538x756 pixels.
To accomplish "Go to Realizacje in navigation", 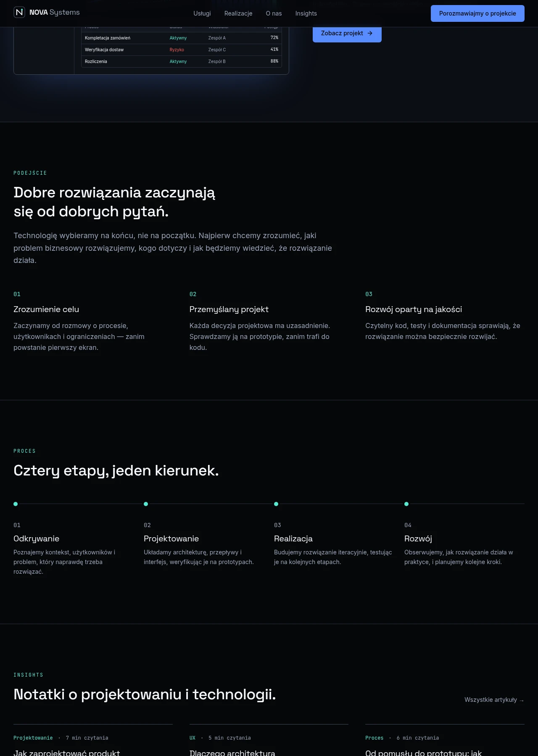I will tap(238, 13).
